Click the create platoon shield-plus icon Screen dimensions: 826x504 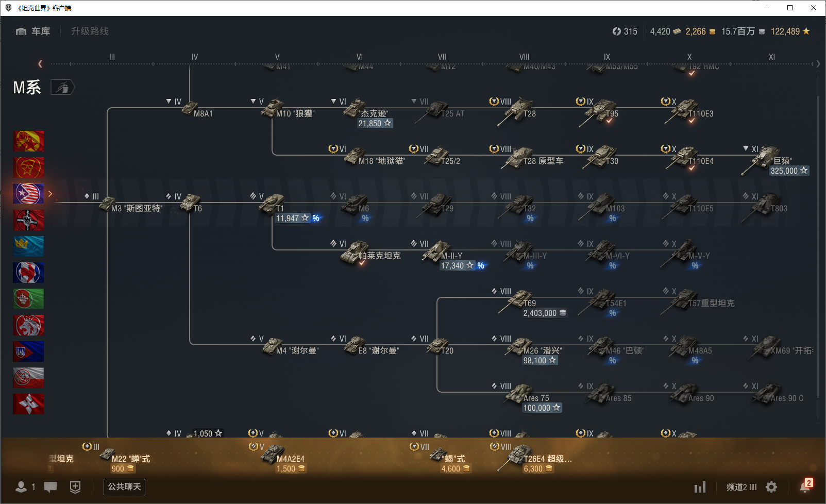tap(75, 487)
